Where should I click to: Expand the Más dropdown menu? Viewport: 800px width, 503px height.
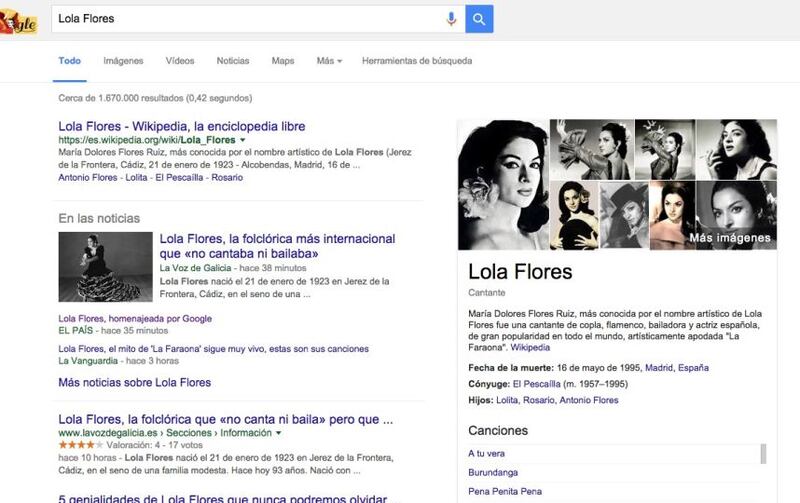329,61
